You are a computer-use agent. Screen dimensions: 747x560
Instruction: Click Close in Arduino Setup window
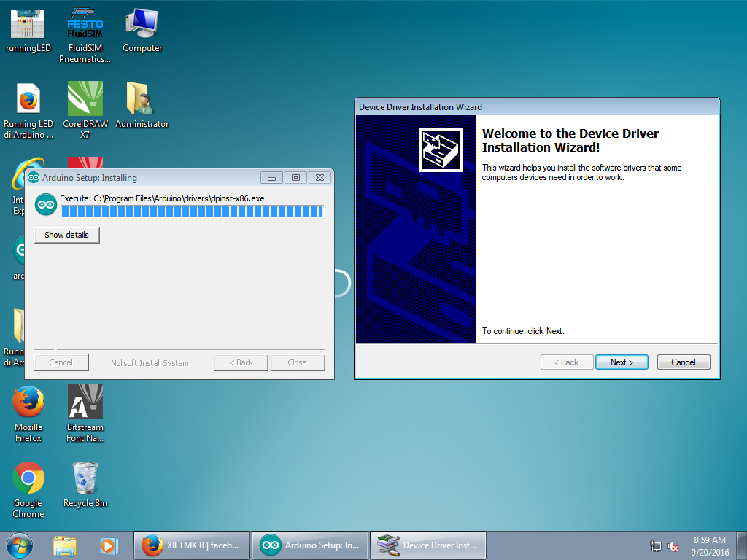pyautogui.click(x=298, y=362)
